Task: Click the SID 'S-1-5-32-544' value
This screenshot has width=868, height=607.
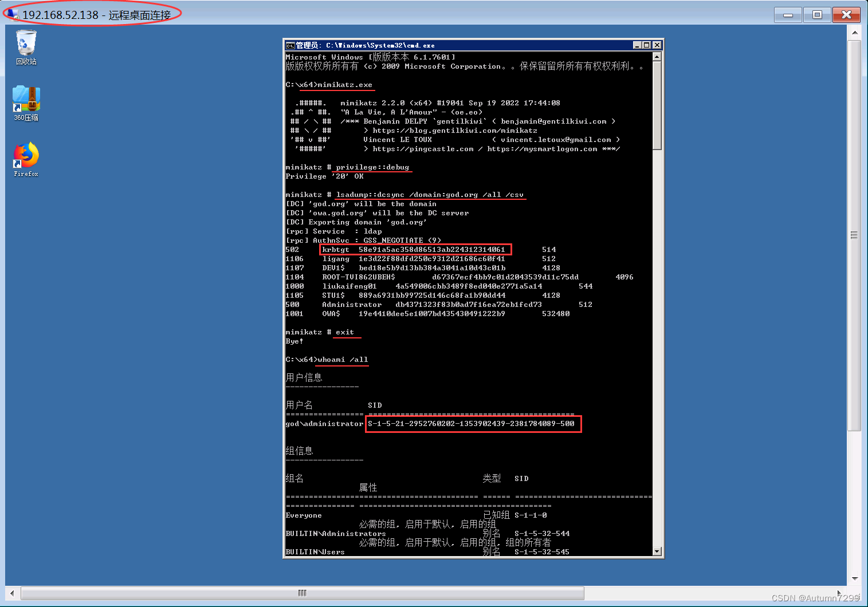Action: 542,534
